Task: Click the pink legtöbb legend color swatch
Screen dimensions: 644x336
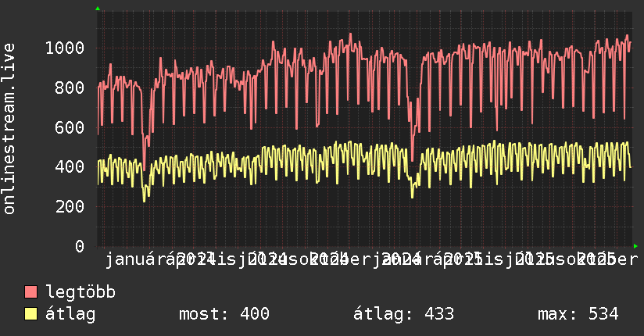Action: (30, 291)
